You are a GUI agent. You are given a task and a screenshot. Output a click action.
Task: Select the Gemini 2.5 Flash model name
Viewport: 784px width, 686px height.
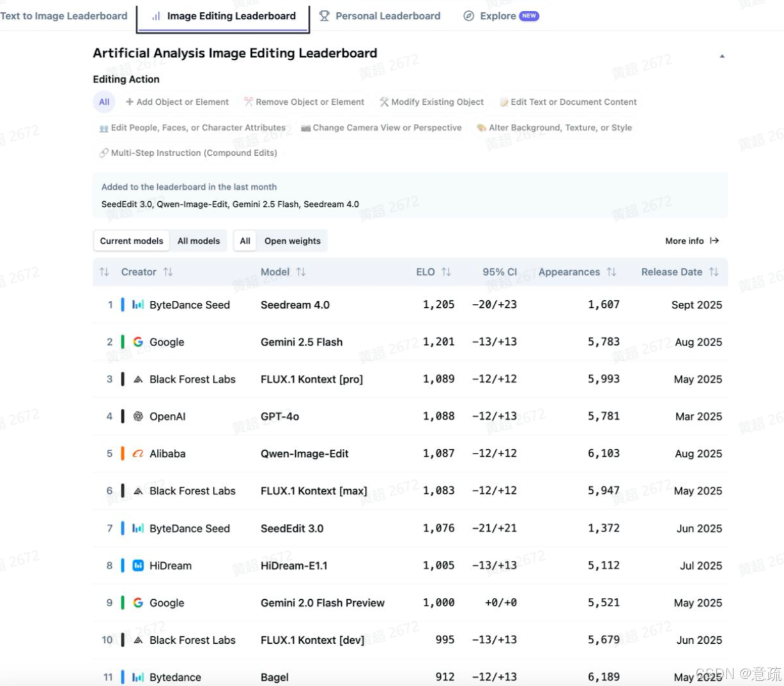coord(302,342)
